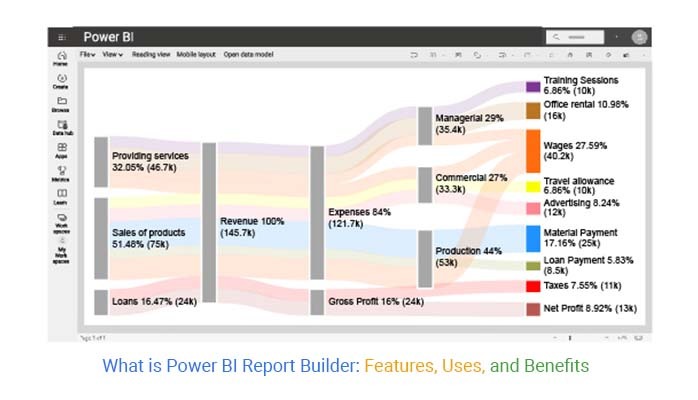Click the 'Loan Payment 5.83% (8.5k)' label
This screenshot has width=698, height=400.
588,265
